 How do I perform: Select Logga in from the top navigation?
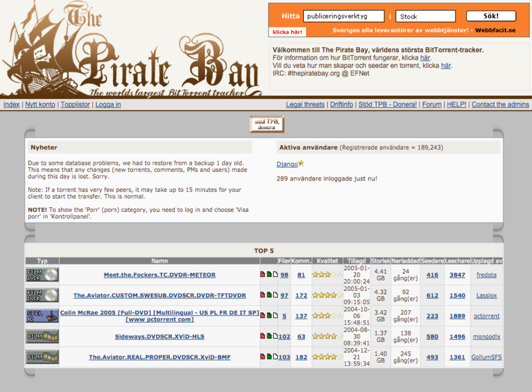[109, 104]
